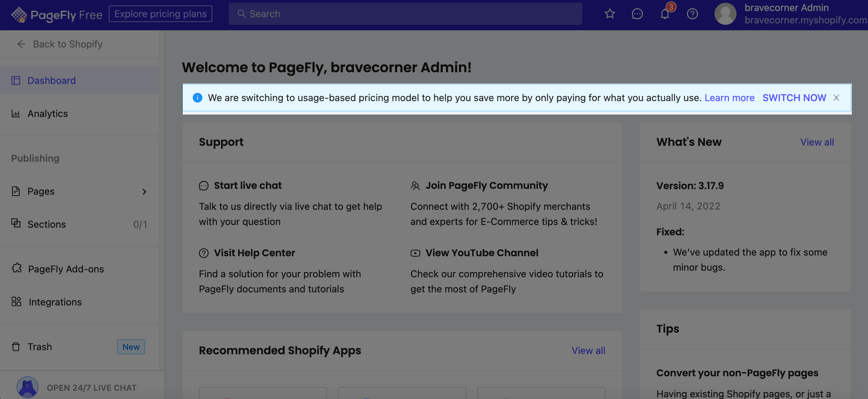Click the Dashboard layout icon in sidebar

16,80
